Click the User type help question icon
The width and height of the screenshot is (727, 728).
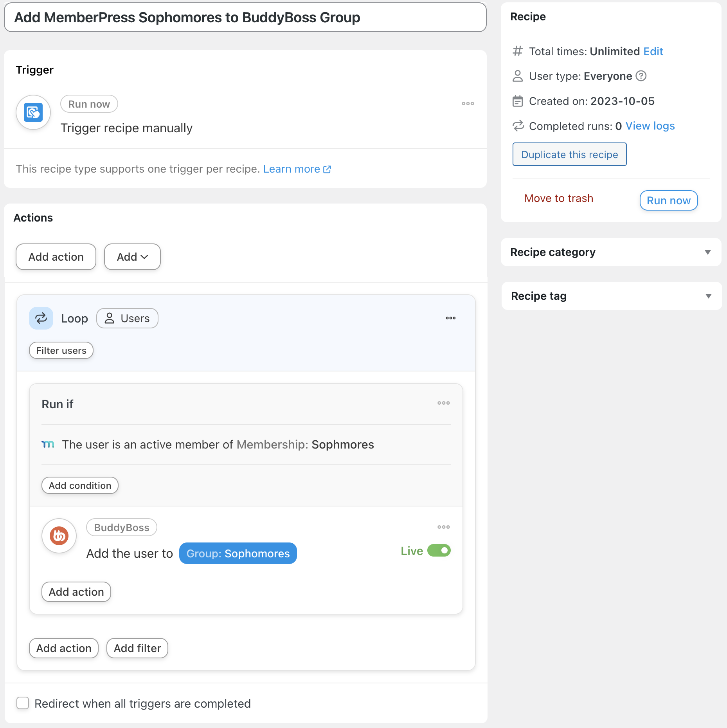pos(641,76)
